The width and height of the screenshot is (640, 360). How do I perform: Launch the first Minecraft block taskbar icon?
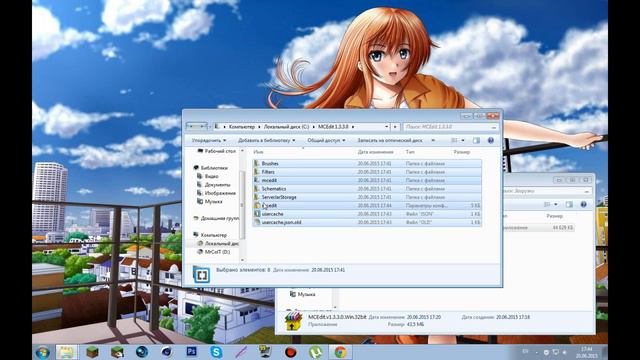point(92,352)
